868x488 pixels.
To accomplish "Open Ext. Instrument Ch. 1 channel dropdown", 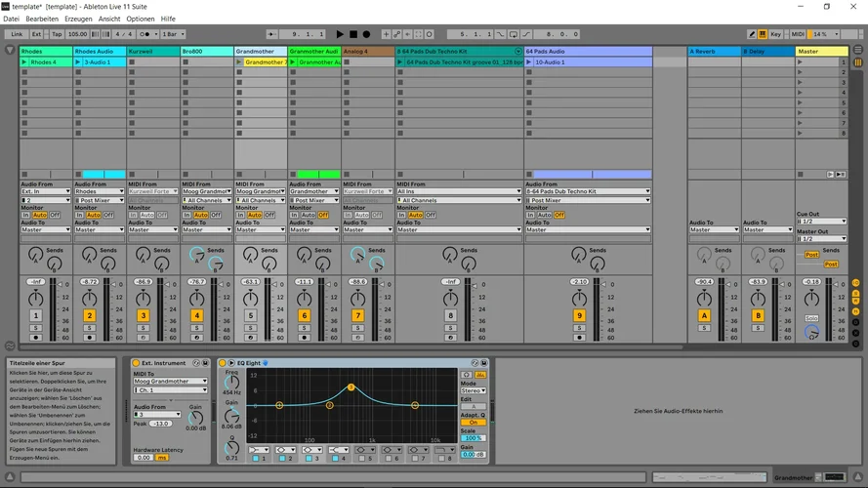I will point(170,390).
